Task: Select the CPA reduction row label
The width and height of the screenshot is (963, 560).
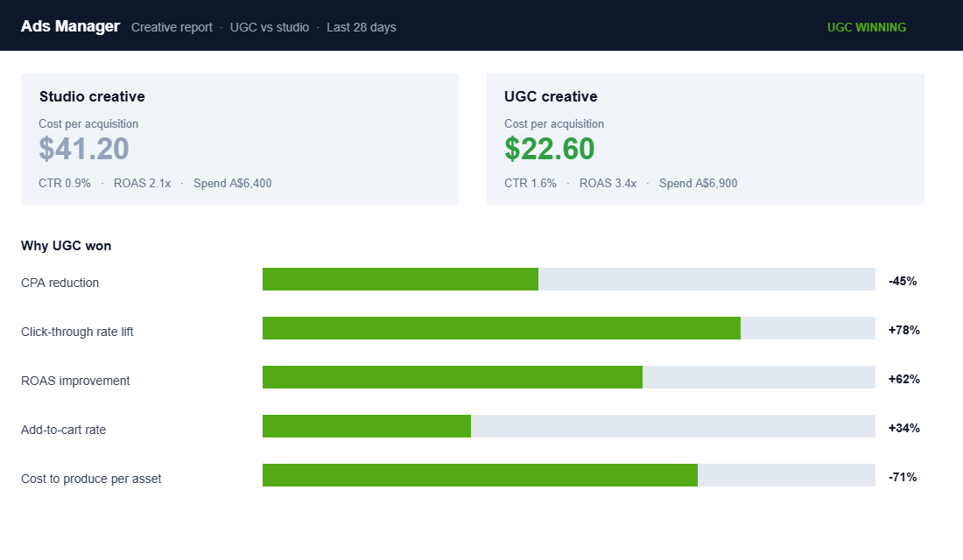Action: click(x=60, y=283)
